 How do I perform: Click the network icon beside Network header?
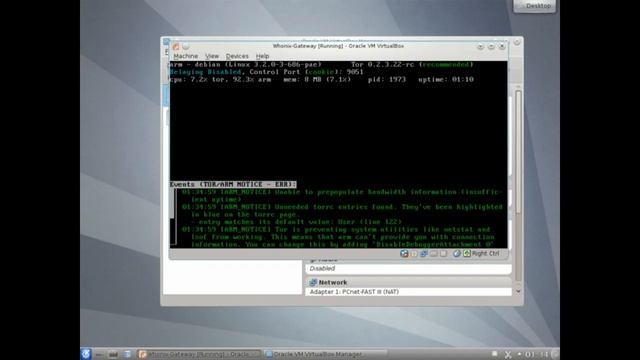313,282
